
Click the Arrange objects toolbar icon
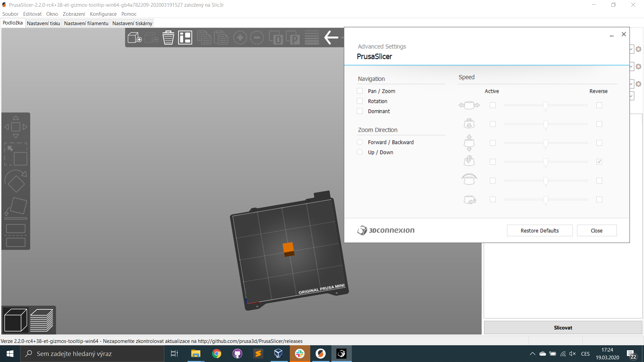pyautogui.click(x=185, y=38)
